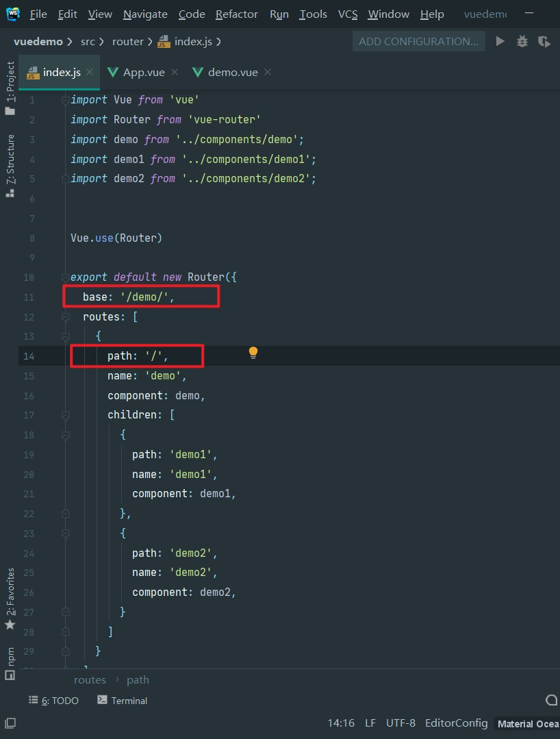This screenshot has width=560, height=739.
Task: Click line number 14 in the gutter
Action: click(29, 356)
